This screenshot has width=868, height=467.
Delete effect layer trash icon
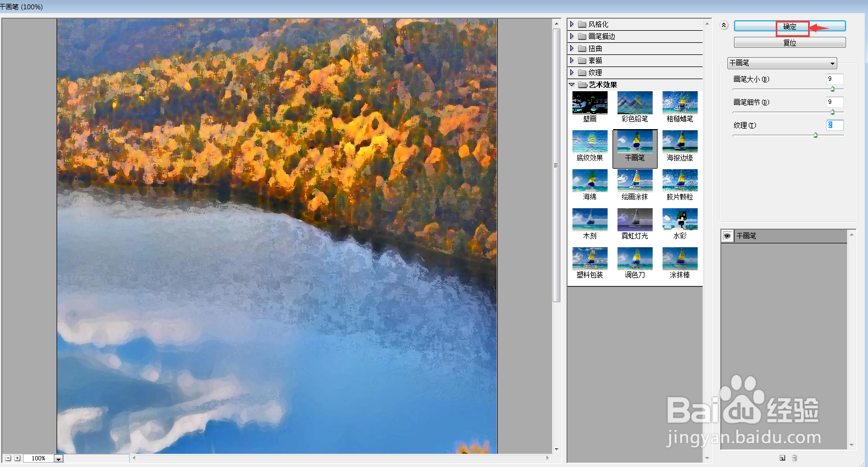coord(794,458)
